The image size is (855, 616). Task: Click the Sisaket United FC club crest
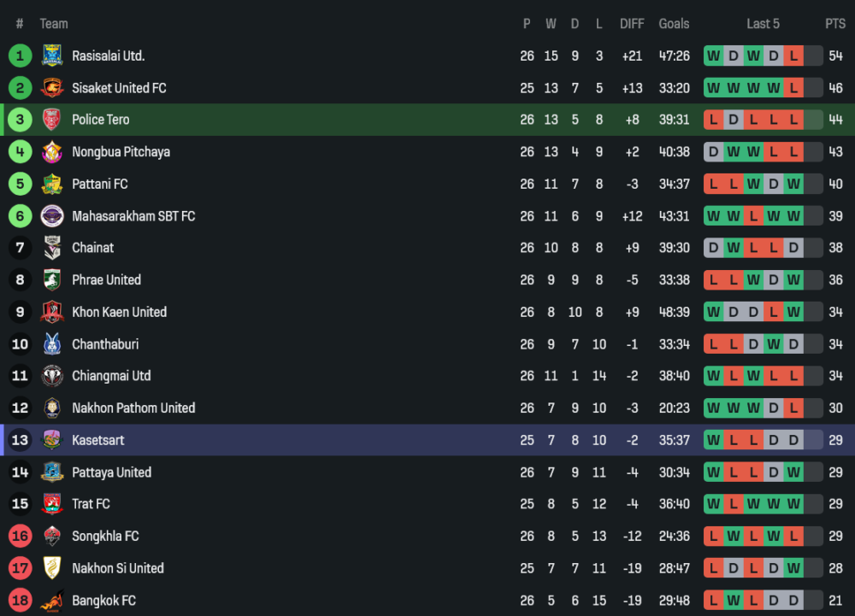point(52,88)
